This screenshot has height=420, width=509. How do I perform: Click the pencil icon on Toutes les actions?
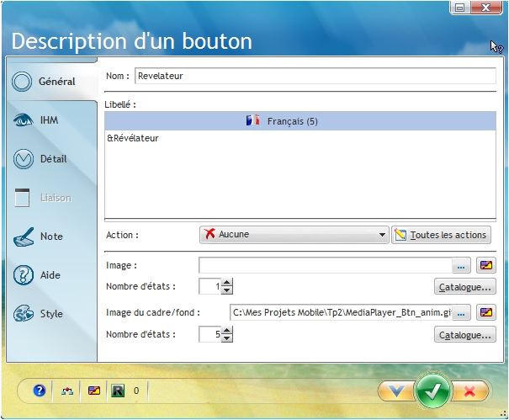point(400,234)
